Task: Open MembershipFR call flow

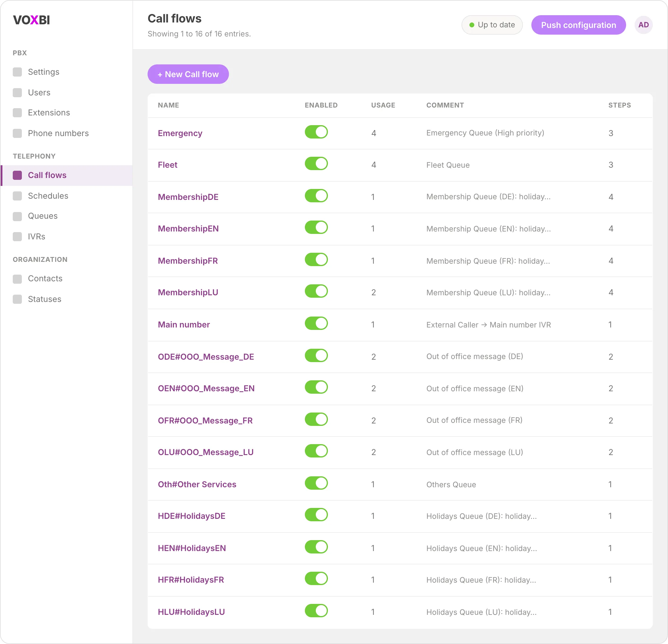Action: [188, 261]
